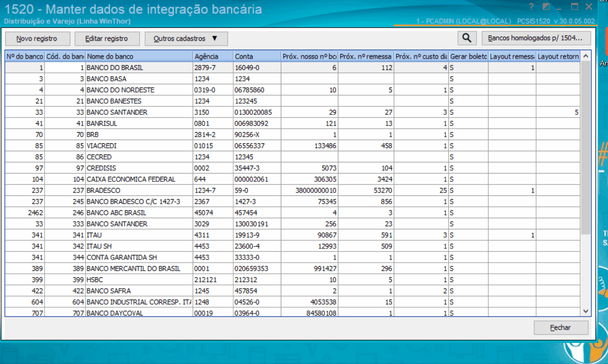
Task: Select the BANCO ABC BRASIL row
Action: pos(292,212)
